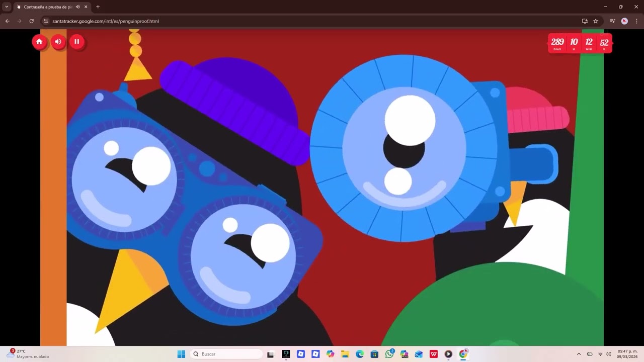
Task: Select the Contraseña a prueba de pingüinos tab
Action: tap(52, 7)
